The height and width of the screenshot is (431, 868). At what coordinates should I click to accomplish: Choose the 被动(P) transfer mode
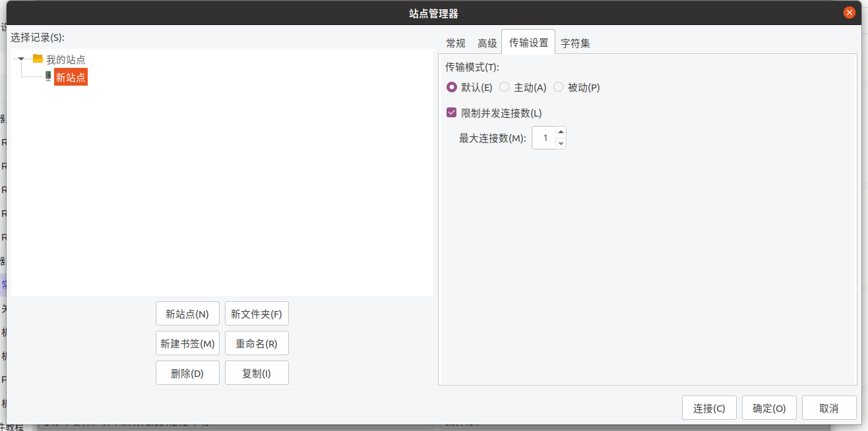point(559,87)
